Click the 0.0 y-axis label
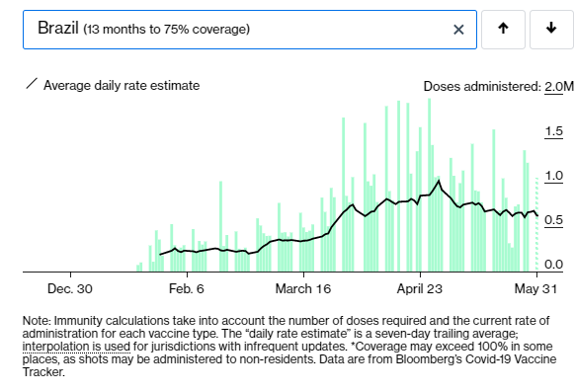The image size is (575, 392). [553, 265]
